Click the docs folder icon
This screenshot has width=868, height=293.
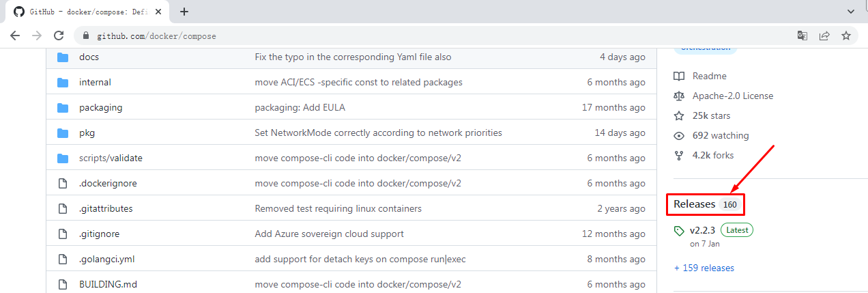63,57
